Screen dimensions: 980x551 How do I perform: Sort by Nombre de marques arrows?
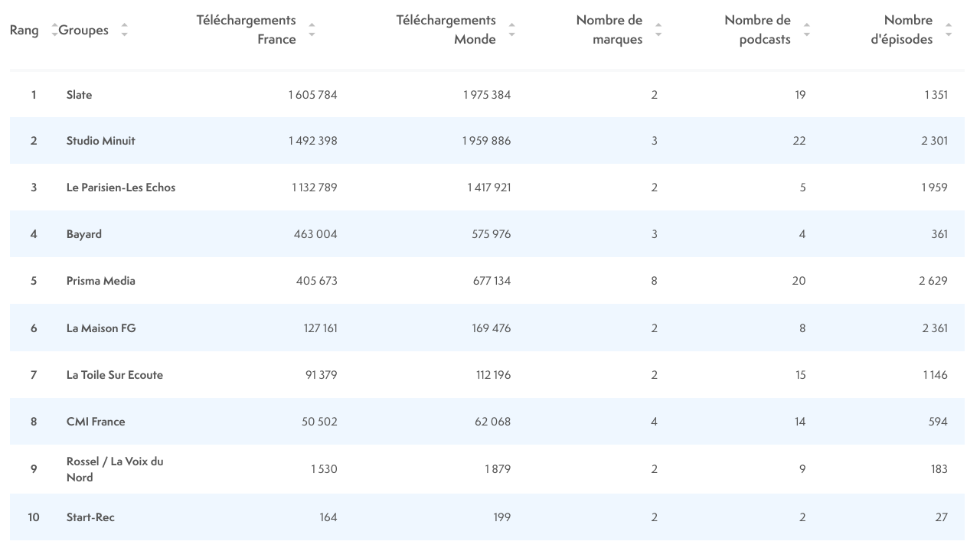click(658, 31)
